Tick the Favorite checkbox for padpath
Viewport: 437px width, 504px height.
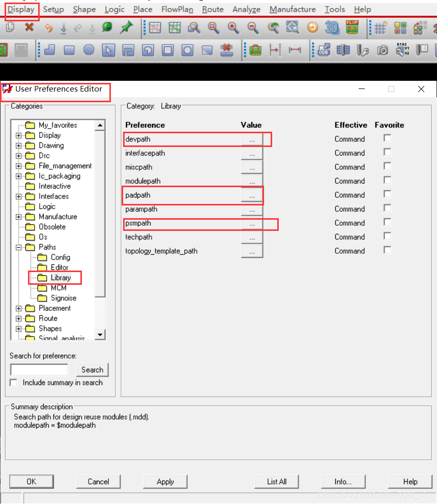click(x=388, y=194)
